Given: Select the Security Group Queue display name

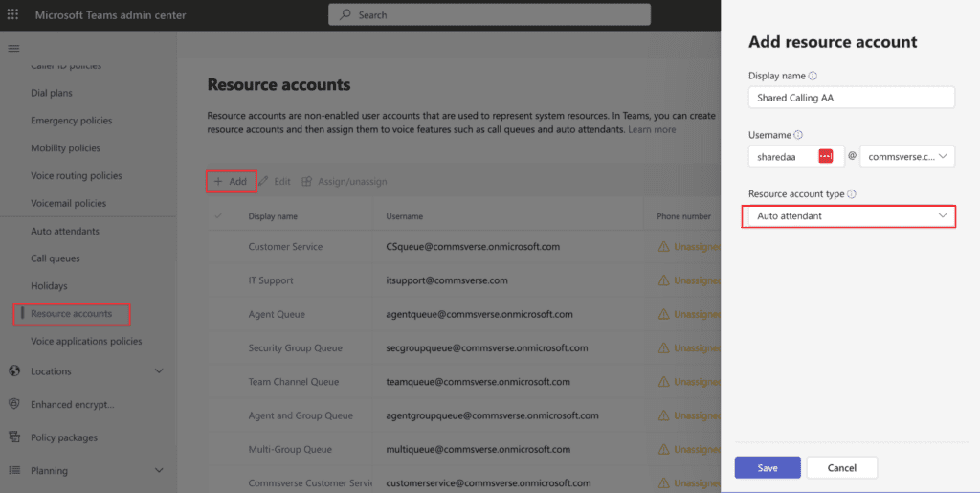Looking at the screenshot, I should point(295,348).
